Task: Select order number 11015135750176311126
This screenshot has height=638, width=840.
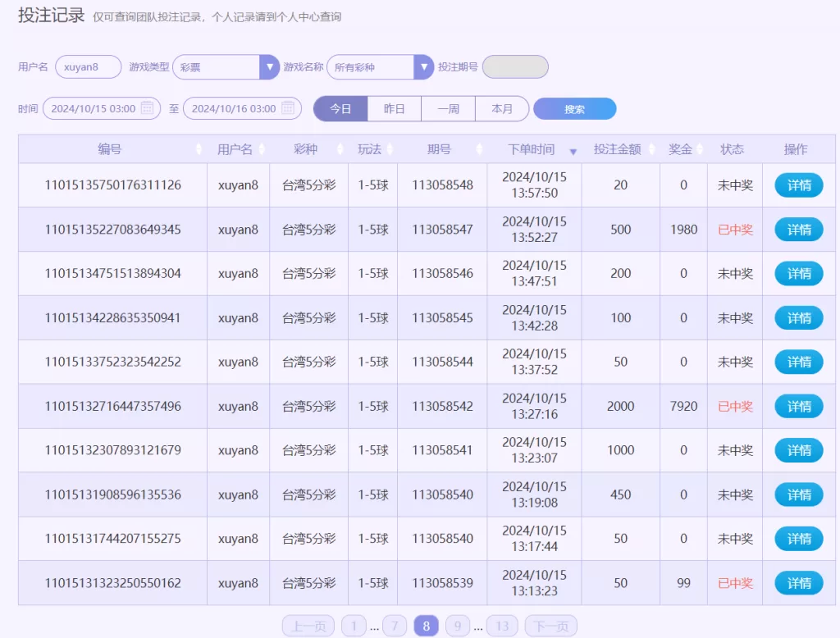Action: coord(113,185)
